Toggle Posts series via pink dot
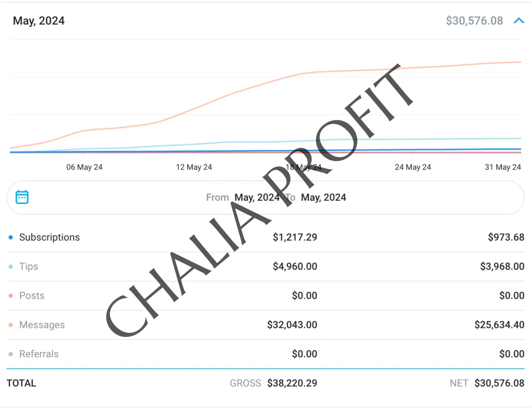 click(x=11, y=296)
